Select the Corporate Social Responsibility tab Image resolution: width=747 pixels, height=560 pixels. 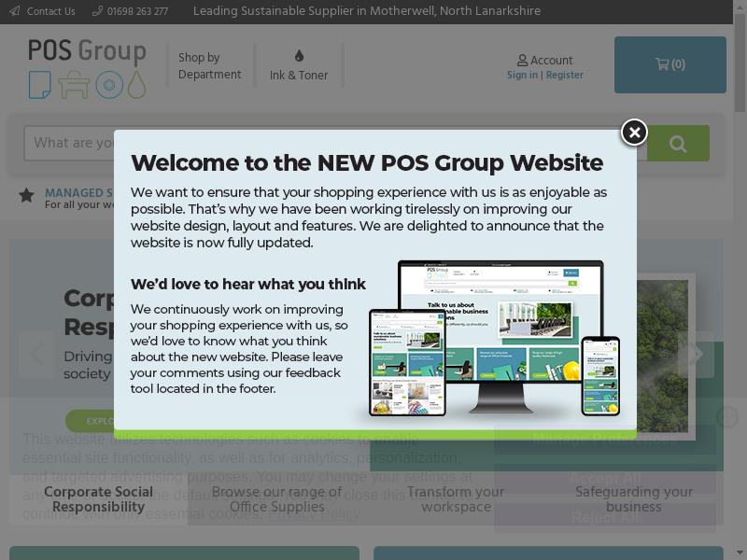click(x=98, y=499)
